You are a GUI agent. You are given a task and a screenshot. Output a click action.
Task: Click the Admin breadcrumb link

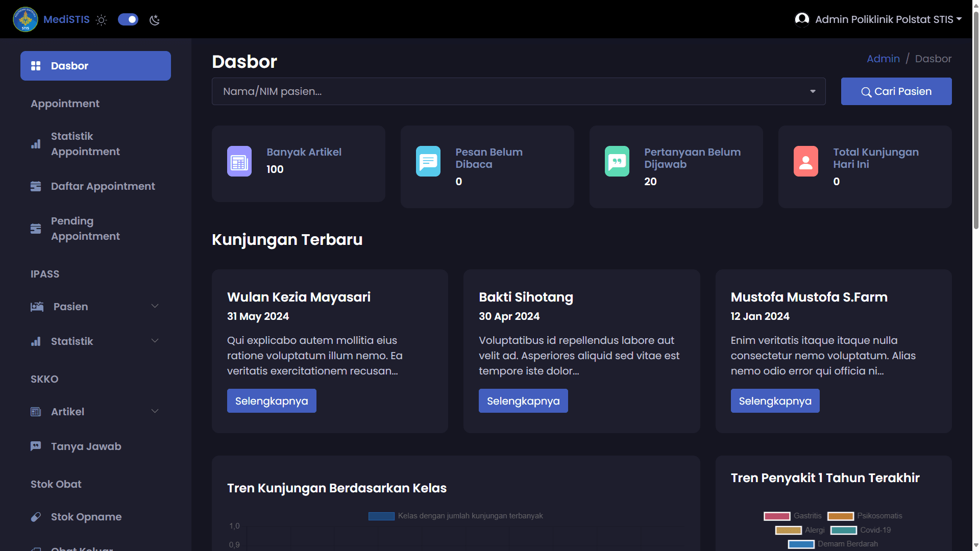[x=883, y=59]
